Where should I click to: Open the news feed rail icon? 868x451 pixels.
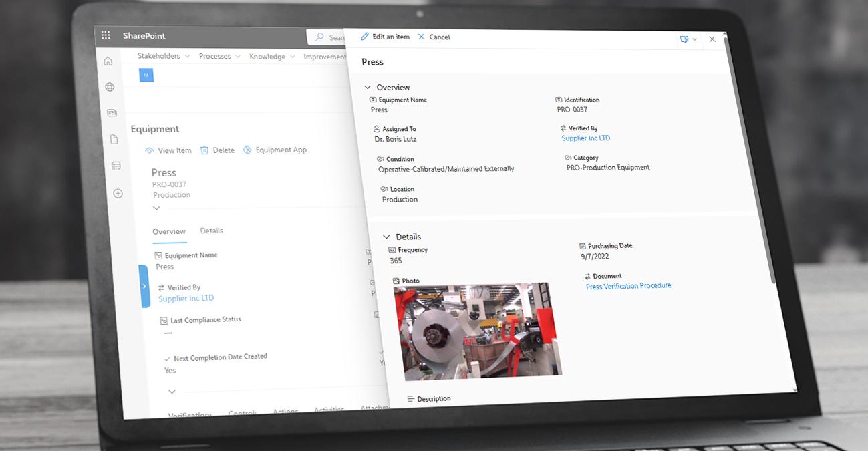(x=112, y=113)
